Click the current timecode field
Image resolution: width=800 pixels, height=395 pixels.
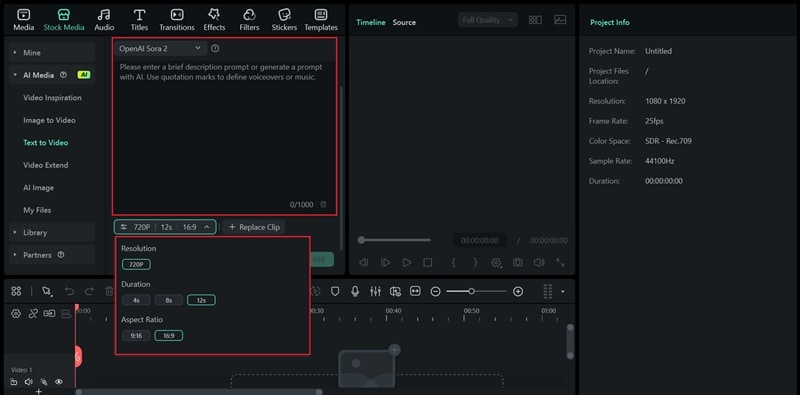point(480,240)
